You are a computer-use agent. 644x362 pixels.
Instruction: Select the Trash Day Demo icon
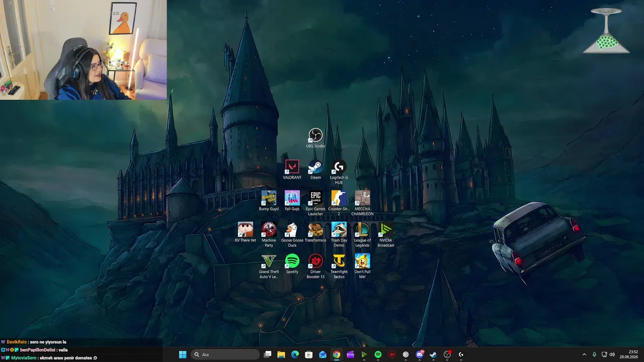click(x=339, y=235)
